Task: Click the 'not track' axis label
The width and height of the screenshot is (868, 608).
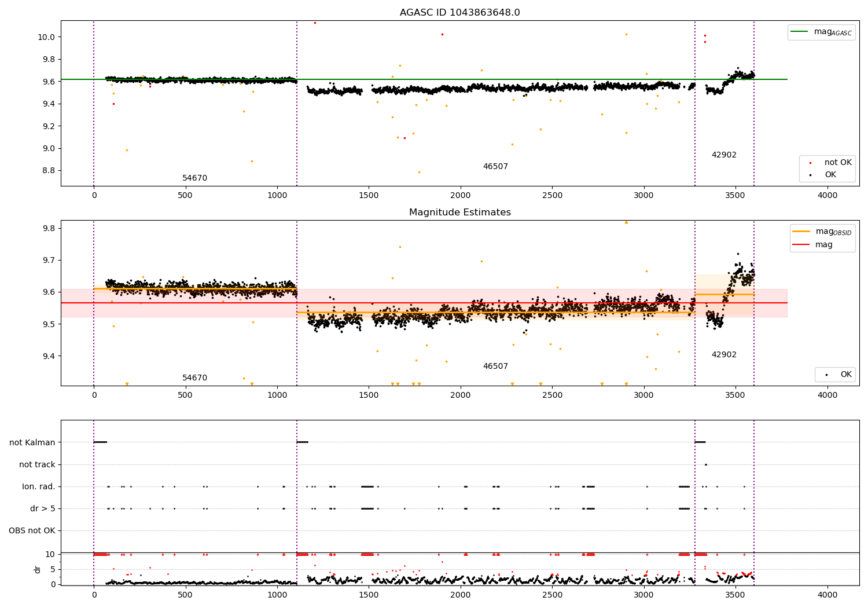Action: pos(37,464)
